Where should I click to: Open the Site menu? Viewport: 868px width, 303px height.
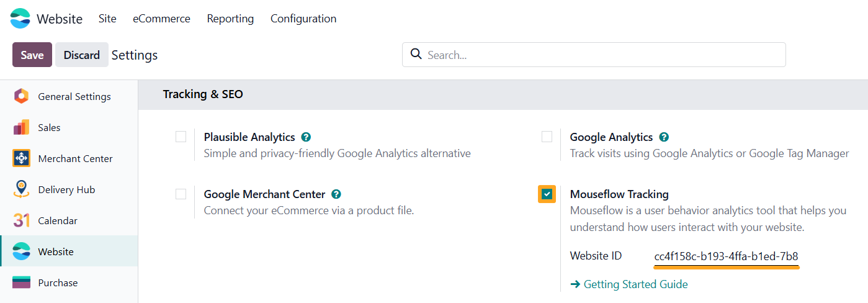[x=107, y=19]
